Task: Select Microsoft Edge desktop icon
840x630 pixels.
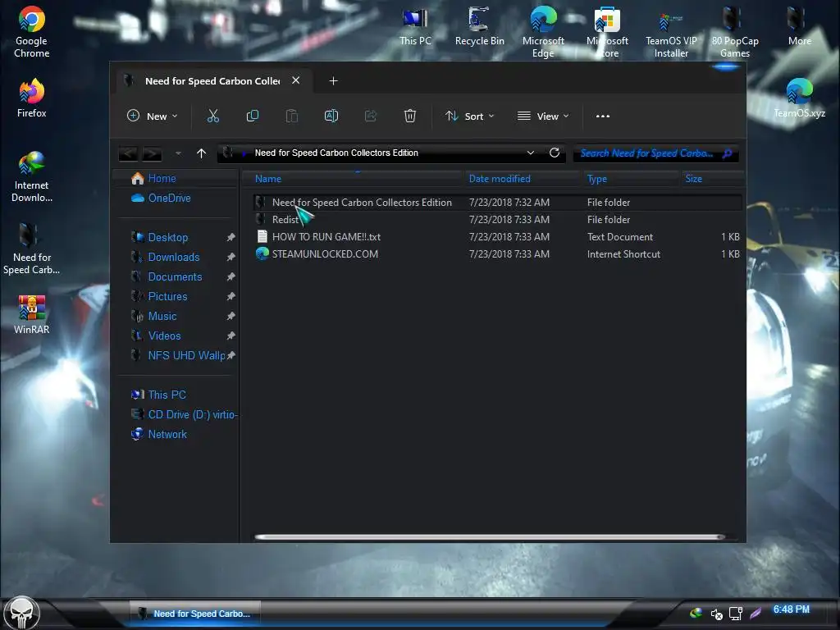Action: [543, 32]
